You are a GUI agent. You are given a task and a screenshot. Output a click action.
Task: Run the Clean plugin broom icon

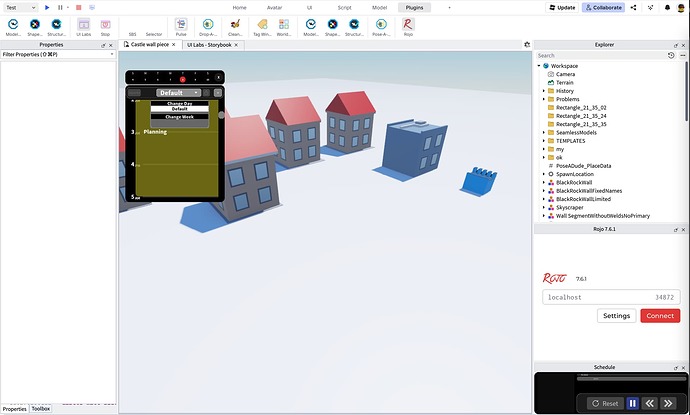235,27
